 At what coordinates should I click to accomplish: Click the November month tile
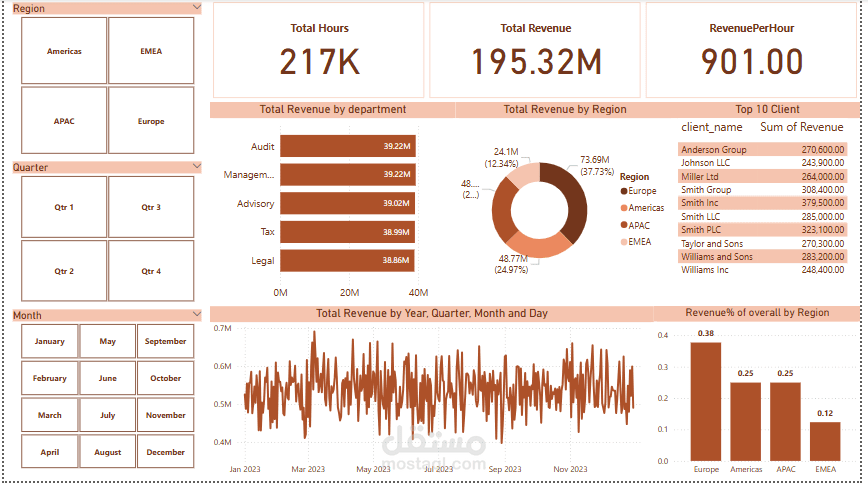(166, 415)
